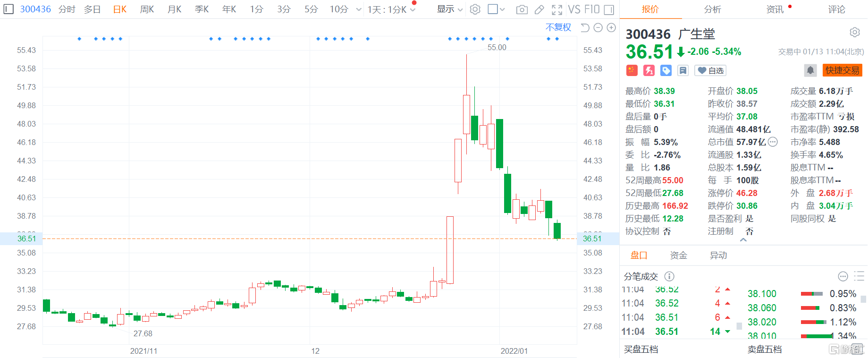The height and width of the screenshot is (358, 868).
Task: Enter fullscreen chart mode
Action: click(557, 9)
